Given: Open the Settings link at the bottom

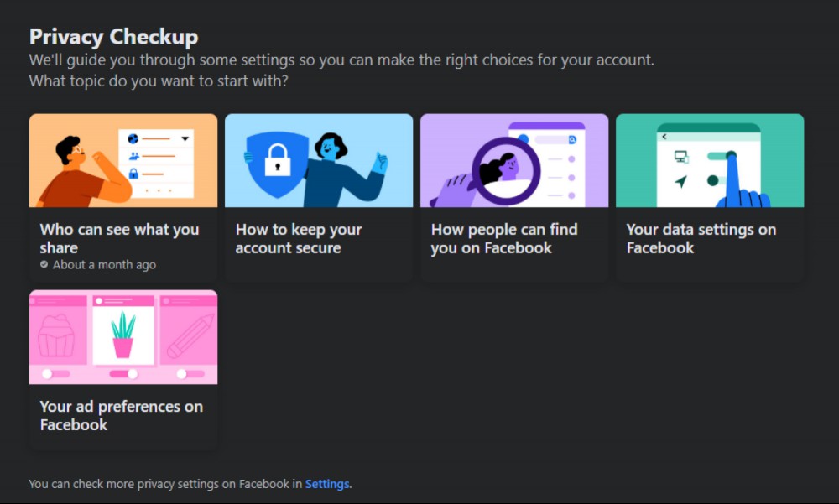Looking at the screenshot, I should point(327,484).
